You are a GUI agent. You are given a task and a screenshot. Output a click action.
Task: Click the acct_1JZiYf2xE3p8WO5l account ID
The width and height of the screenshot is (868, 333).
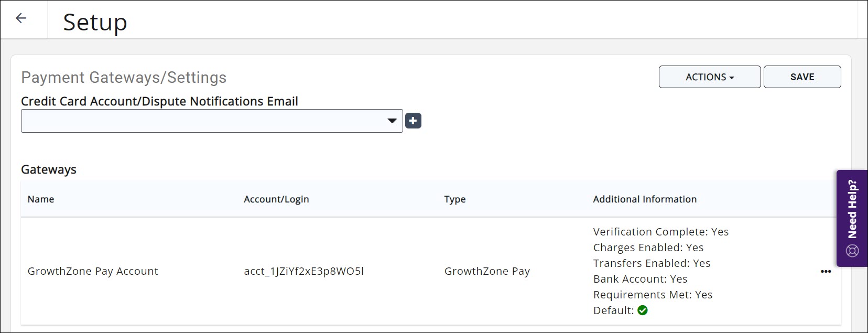tap(303, 271)
